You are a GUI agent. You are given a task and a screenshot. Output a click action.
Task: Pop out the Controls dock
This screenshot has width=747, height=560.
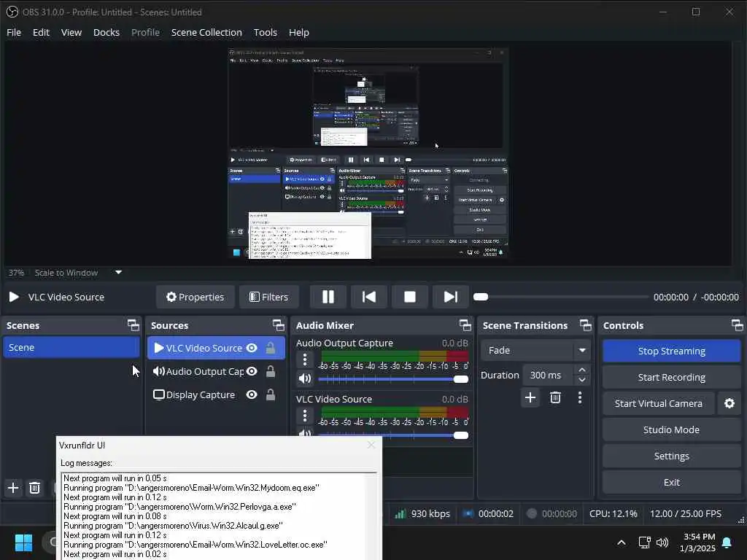(737, 325)
